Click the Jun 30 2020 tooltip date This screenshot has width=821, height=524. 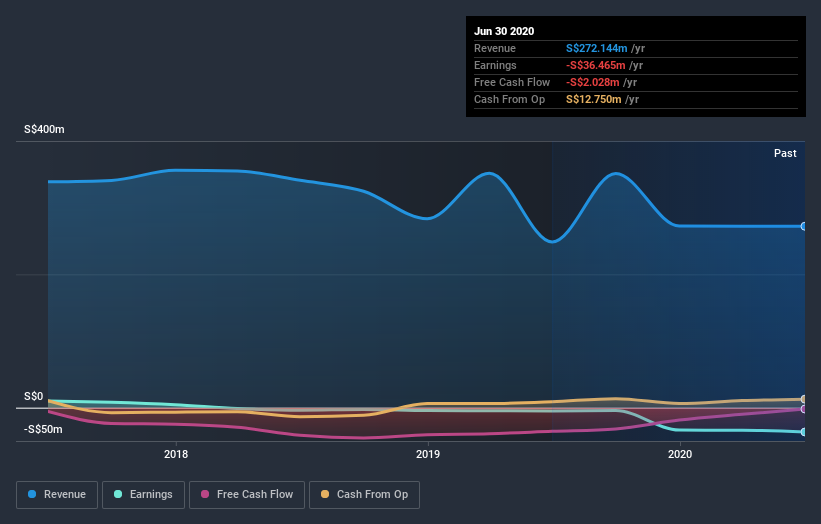504,31
